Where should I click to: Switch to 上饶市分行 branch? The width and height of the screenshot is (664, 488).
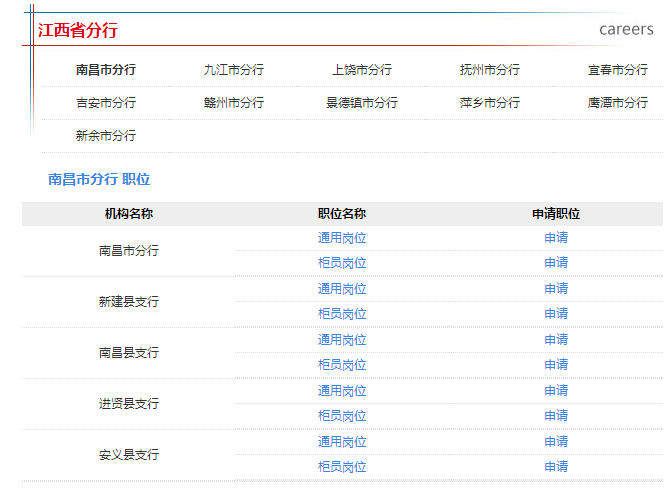click(361, 70)
